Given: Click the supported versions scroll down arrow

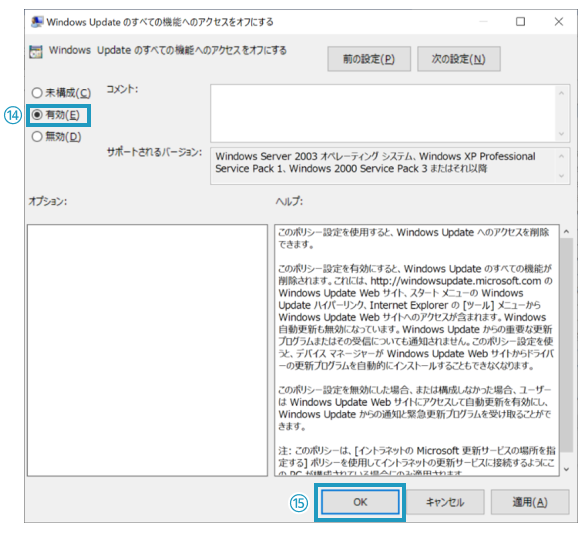Looking at the screenshot, I should point(561,176).
